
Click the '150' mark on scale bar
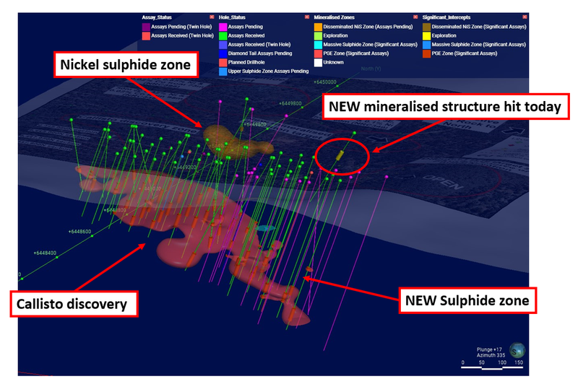pos(519,362)
